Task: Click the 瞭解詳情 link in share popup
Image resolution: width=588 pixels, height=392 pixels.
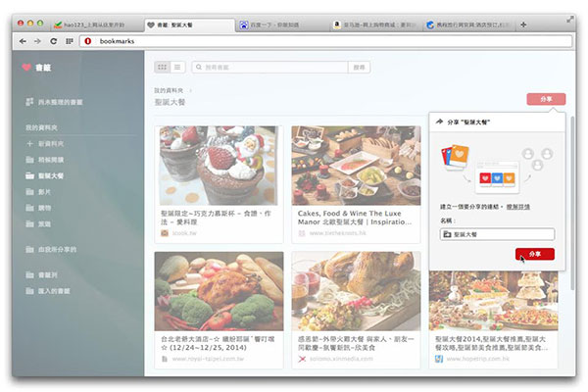Action: 519,208
